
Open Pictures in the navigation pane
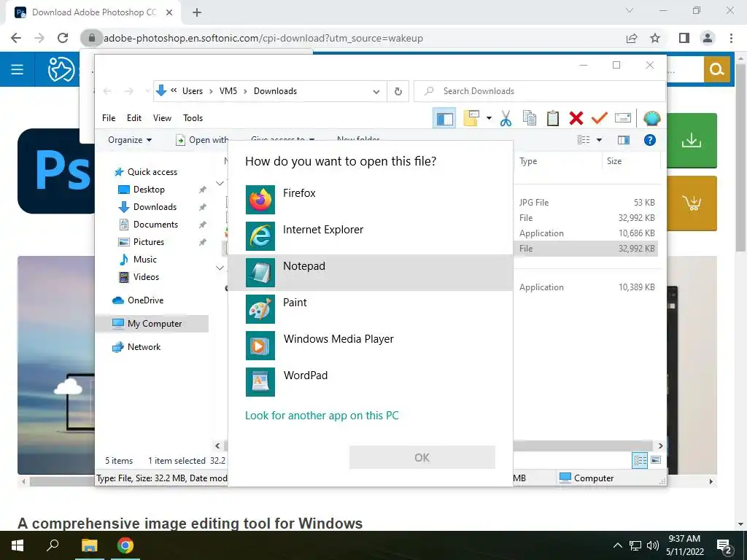149,242
